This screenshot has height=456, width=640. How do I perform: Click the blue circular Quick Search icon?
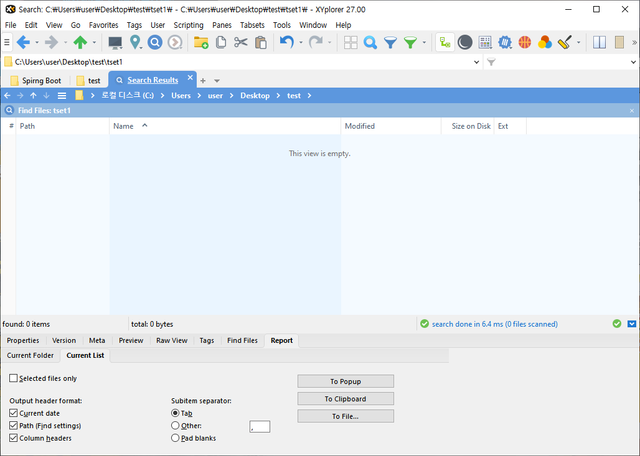(155, 42)
